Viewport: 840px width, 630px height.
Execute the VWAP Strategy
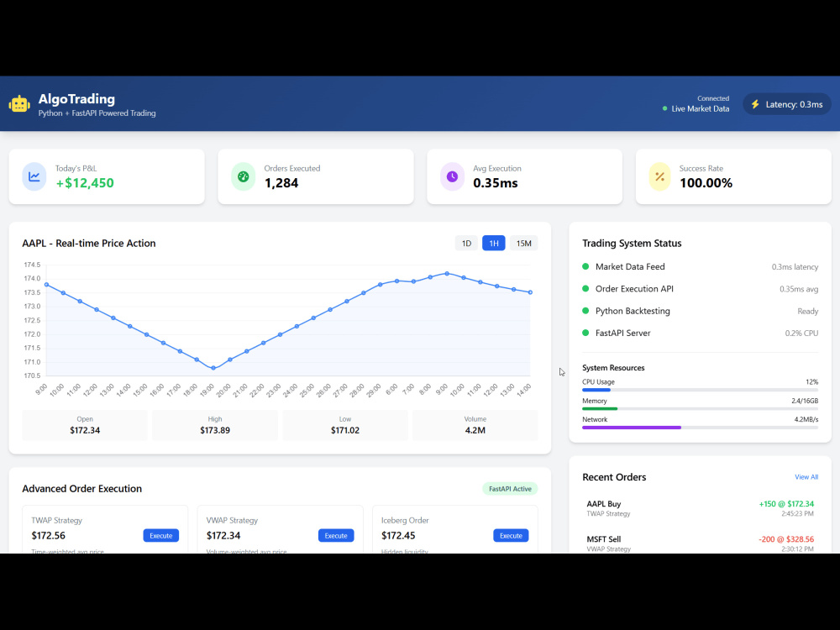coord(336,536)
